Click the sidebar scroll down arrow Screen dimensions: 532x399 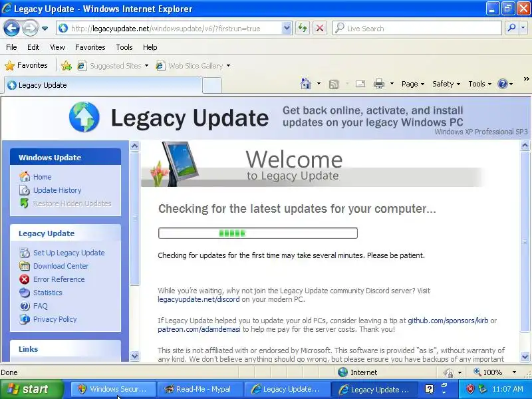(x=135, y=356)
